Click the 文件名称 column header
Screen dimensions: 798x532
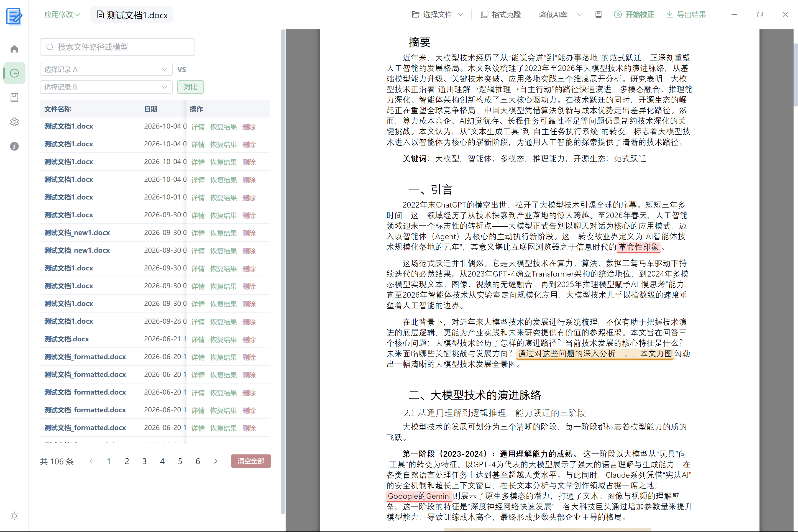58,109
